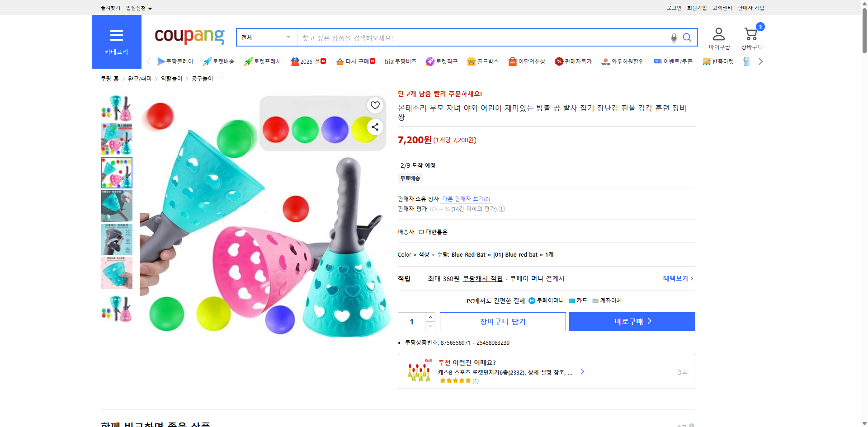Viewport: 868px width, 427px height.
Task: Open 로켓배송 from the category navigation
Action: 218,61
